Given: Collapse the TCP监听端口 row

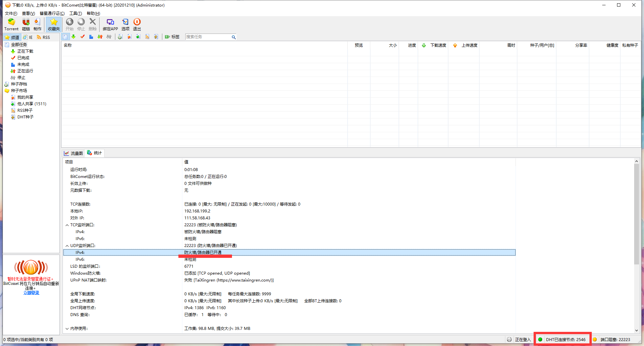Looking at the screenshot, I should pos(67,225).
